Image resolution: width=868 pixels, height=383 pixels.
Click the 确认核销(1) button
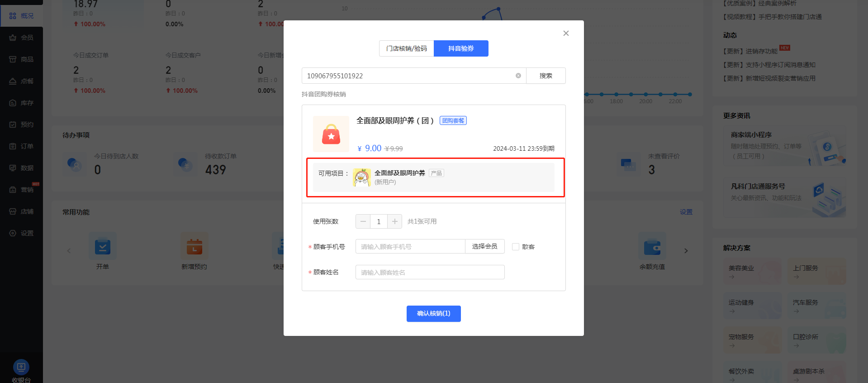pos(434,314)
